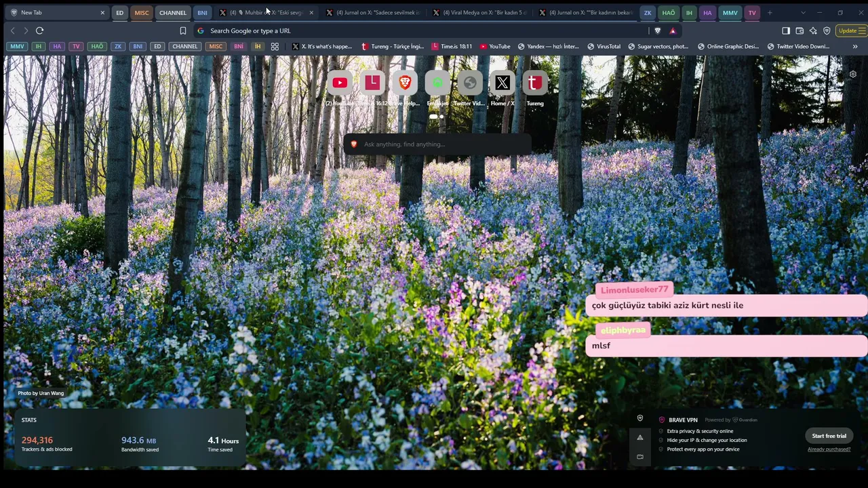Open the YouTube bookmark in bookmarks bar

click(x=495, y=47)
